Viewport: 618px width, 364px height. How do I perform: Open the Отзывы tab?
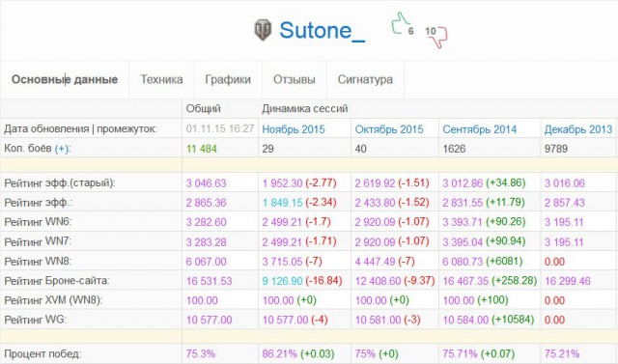294,79
